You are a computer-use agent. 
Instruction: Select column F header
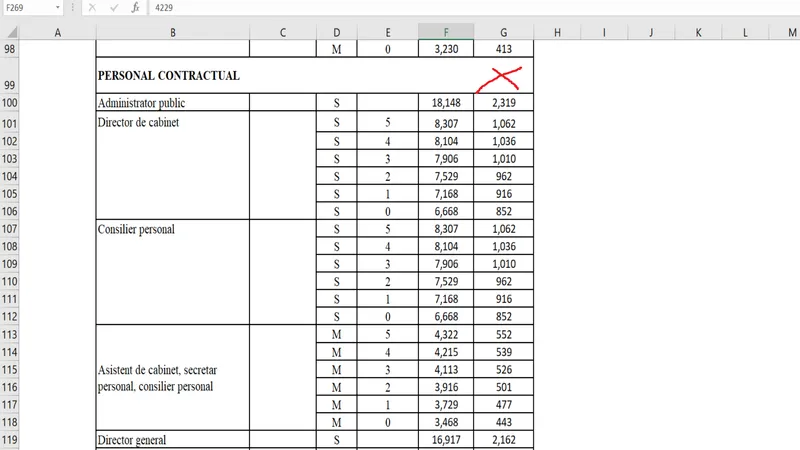(446, 32)
